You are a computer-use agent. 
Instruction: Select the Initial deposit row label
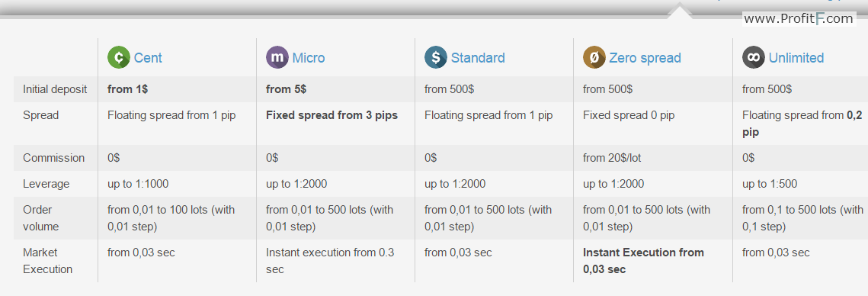[55, 89]
